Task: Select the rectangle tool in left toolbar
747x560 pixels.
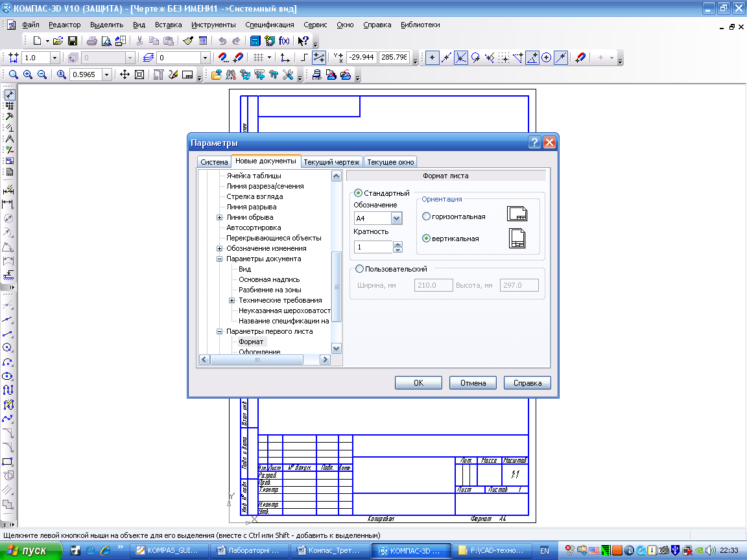Action: coord(8,461)
